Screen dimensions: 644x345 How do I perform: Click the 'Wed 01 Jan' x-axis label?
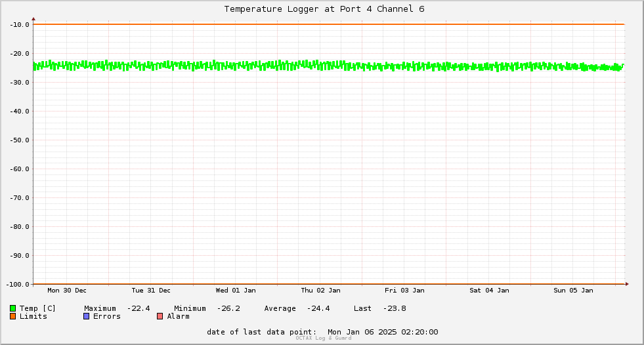tap(236, 291)
